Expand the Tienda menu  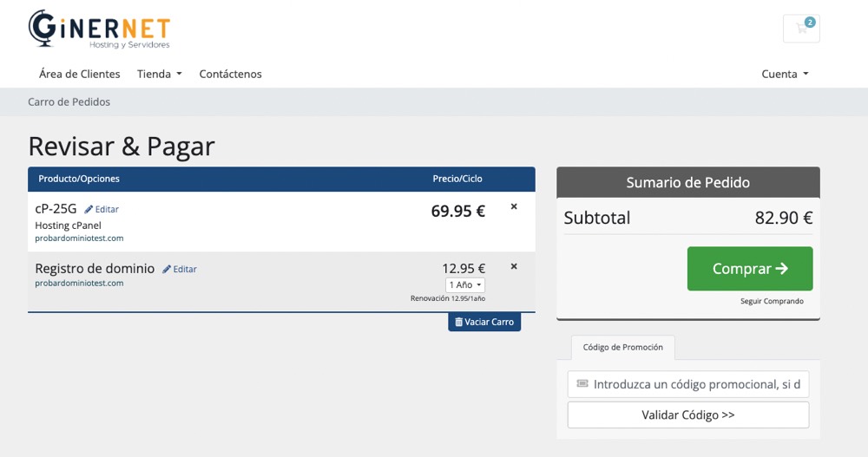[159, 74]
